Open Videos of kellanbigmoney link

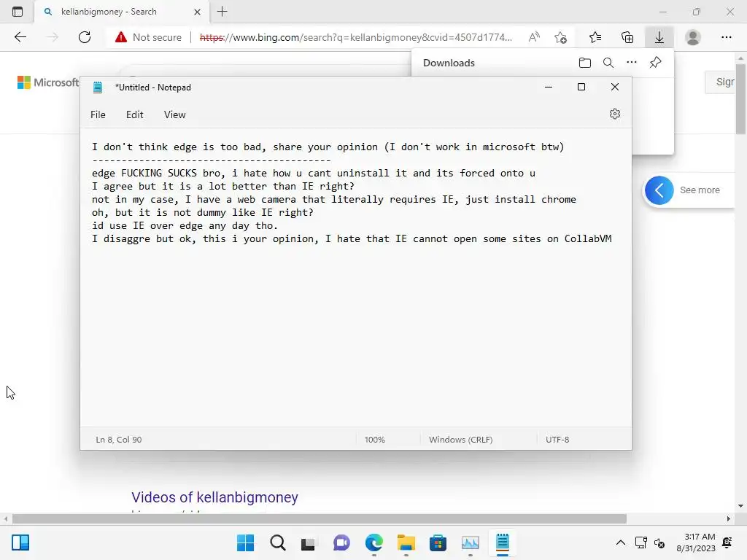(214, 497)
